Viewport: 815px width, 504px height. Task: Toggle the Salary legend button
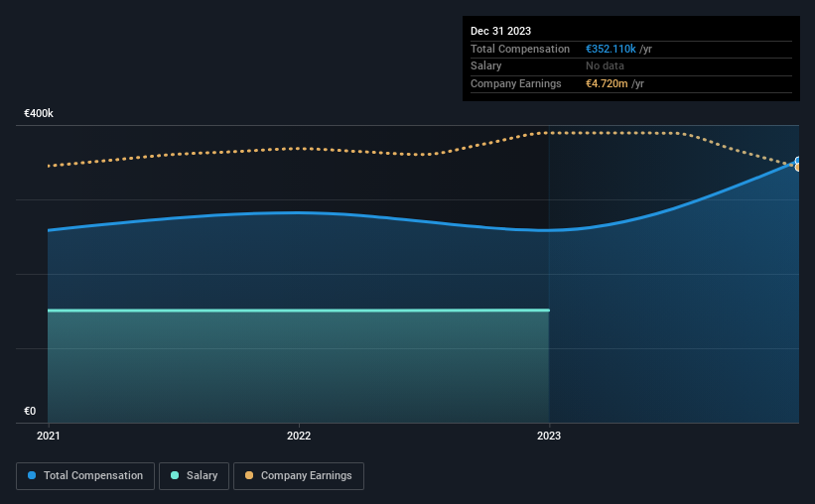(194, 476)
